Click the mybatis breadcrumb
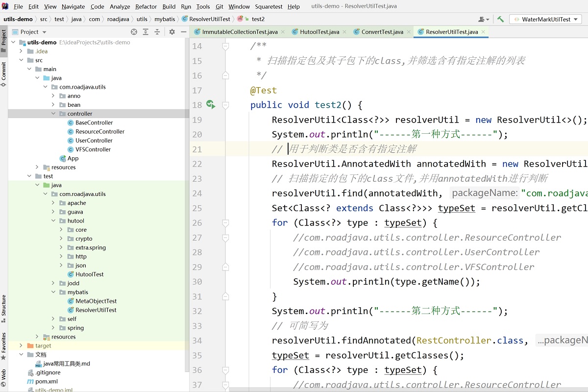 click(x=164, y=19)
